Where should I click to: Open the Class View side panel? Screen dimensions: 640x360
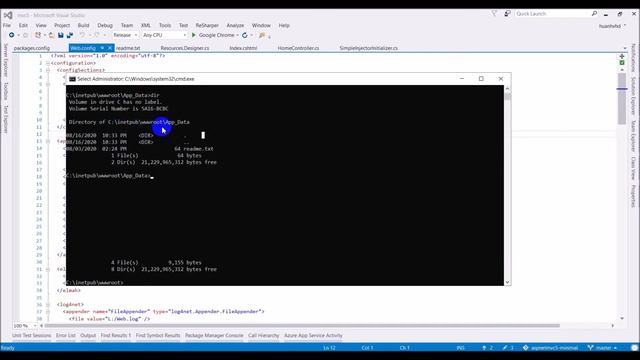click(x=633, y=168)
